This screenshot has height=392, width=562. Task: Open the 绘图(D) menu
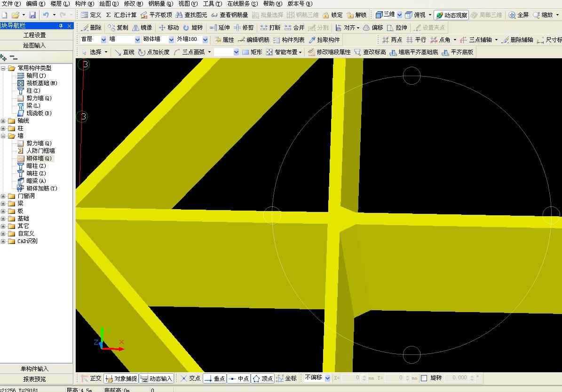click(109, 4)
